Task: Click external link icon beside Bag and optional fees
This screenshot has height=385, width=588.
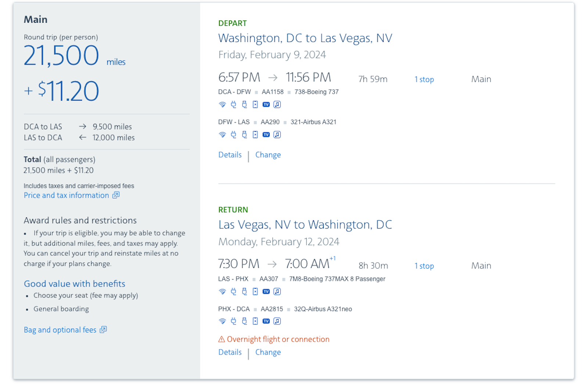Action: tap(103, 330)
